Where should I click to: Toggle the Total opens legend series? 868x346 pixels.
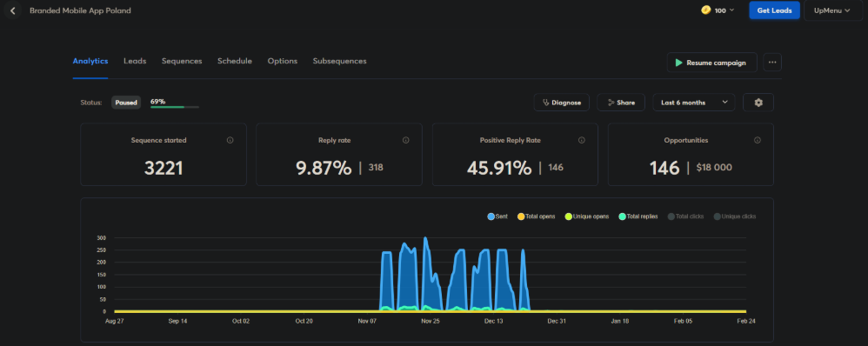point(536,216)
